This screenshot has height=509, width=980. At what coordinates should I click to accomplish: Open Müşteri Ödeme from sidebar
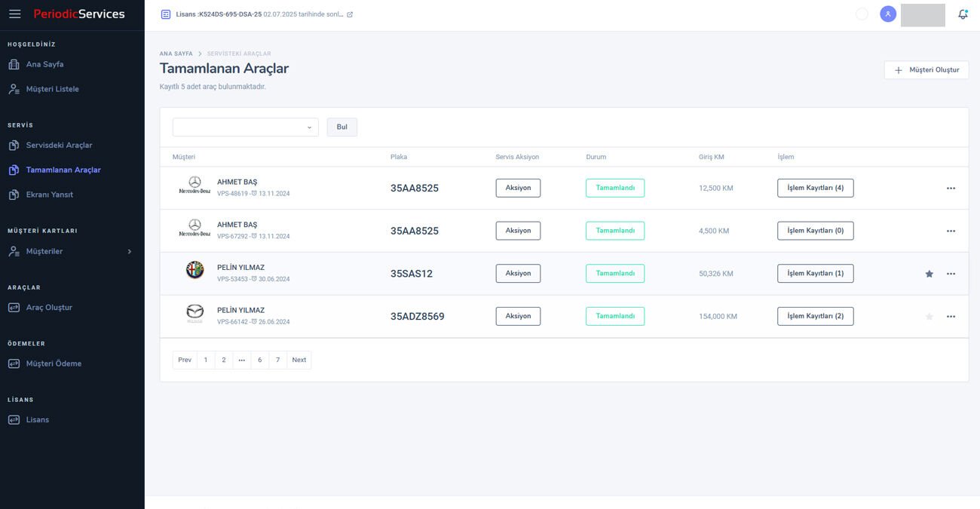[x=54, y=363]
